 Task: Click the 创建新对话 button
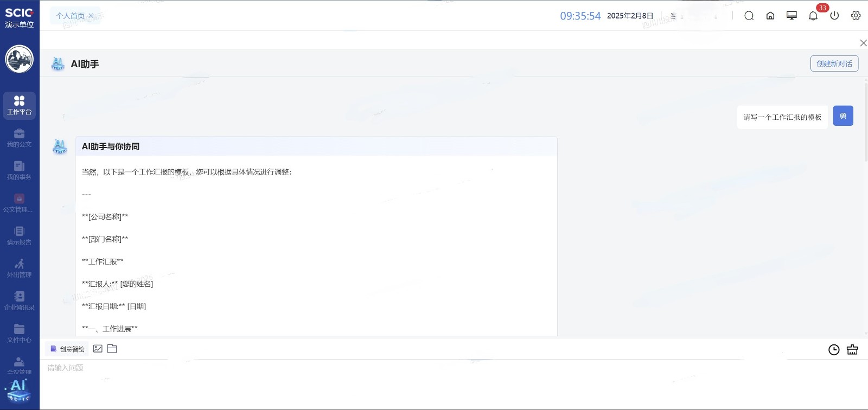click(834, 63)
